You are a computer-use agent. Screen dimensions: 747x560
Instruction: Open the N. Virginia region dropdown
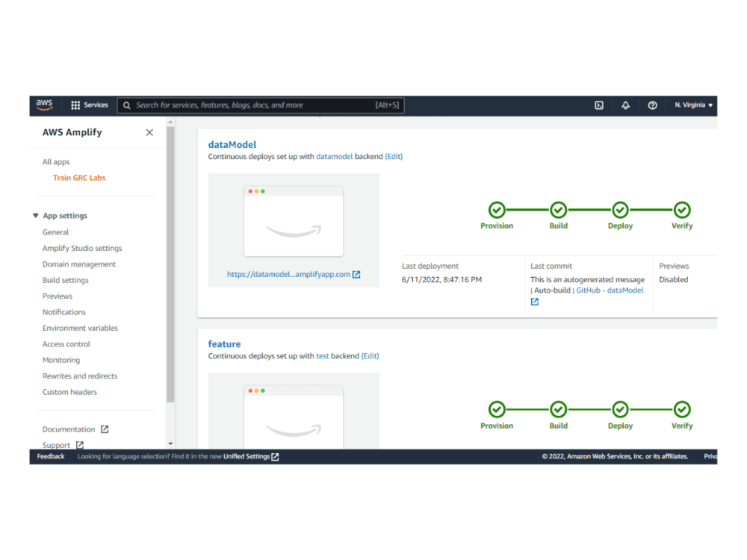[x=693, y=105]
